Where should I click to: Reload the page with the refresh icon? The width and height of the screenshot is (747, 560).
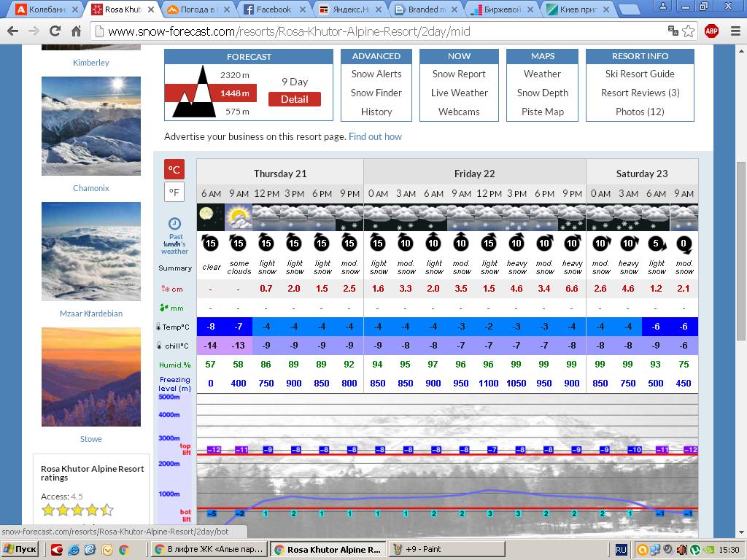pos(55,31)
